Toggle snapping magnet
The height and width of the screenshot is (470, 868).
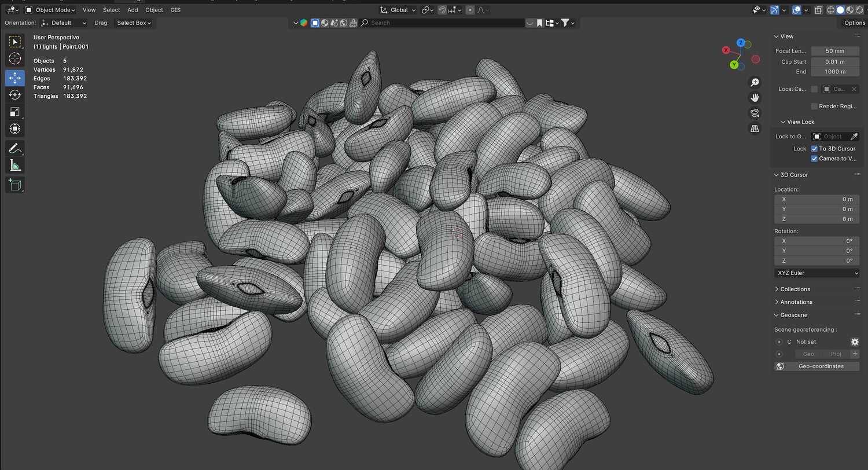442,10
